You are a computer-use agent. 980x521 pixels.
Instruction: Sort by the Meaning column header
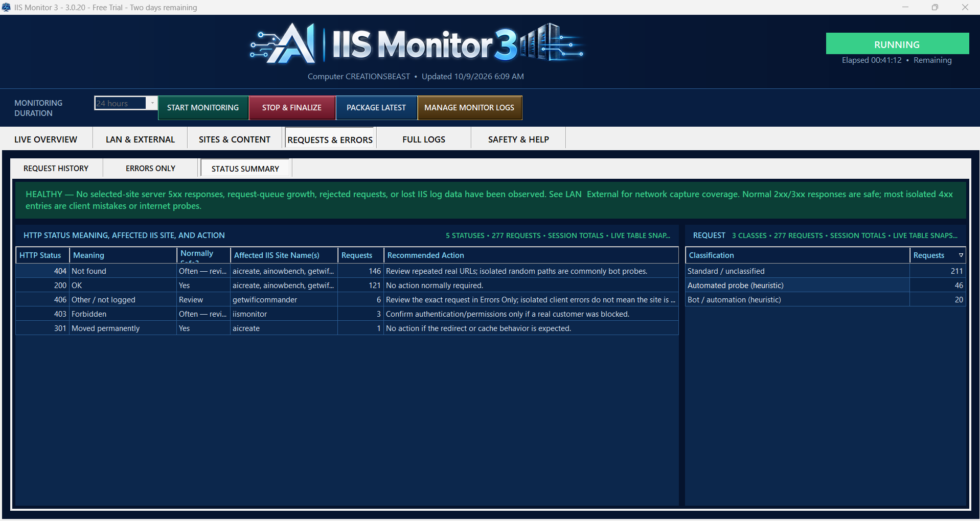123,255
